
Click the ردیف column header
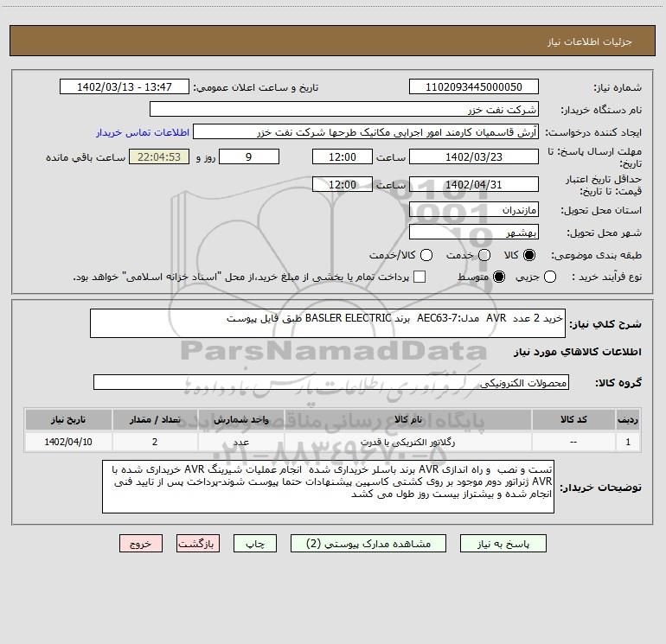628,419
